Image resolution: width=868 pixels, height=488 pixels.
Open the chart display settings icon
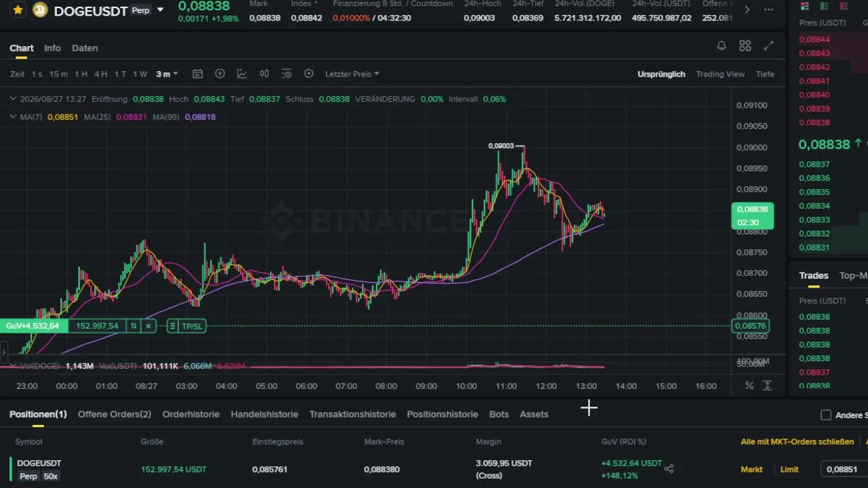286,74
